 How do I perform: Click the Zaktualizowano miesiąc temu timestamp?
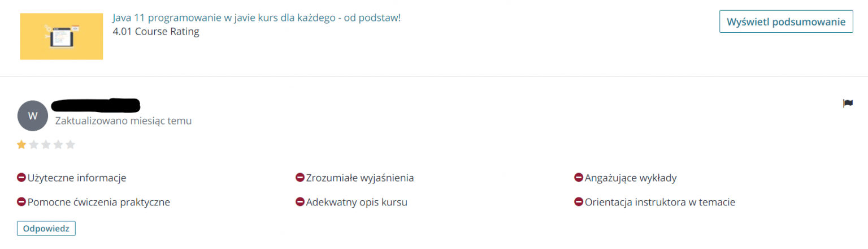123,121
